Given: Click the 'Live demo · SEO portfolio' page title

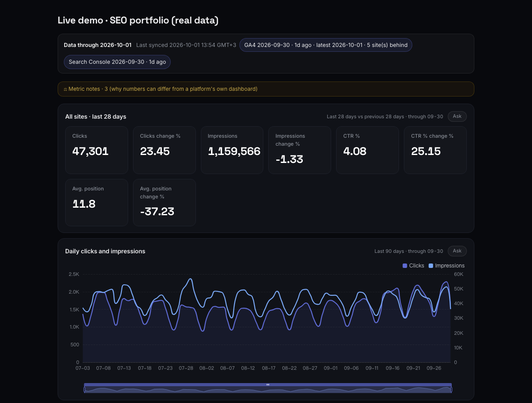Looking at the screenshot, I should point(138,20).
